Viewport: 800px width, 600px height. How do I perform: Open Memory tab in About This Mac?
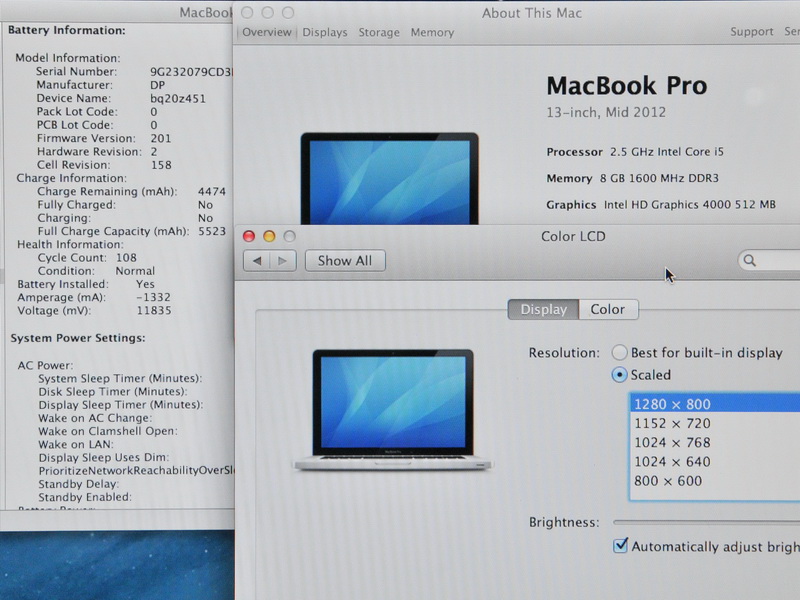tap(432, 33)
